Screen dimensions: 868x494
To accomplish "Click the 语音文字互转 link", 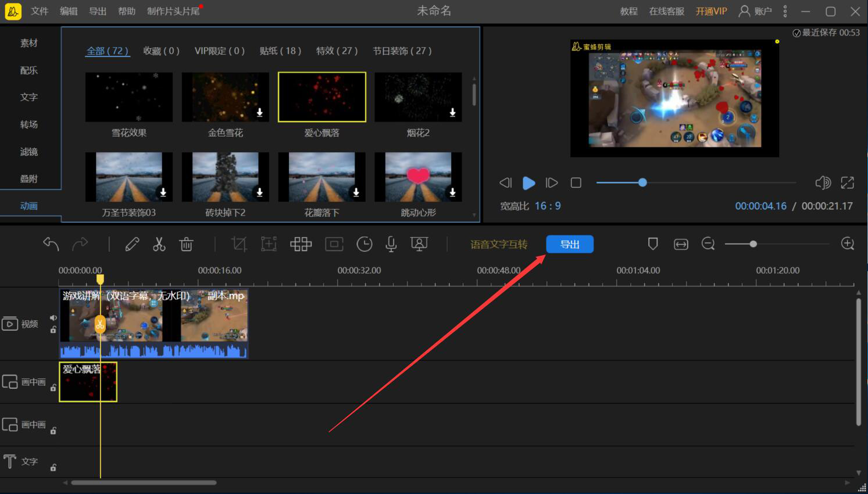I will click(x=499, y=245).
